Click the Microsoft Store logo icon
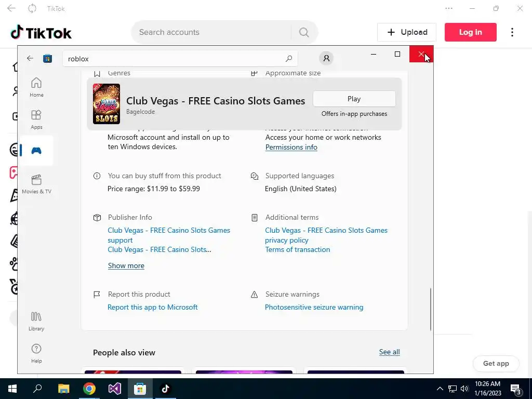This screenshot has width=532, height=399. [x=47, y=59]
